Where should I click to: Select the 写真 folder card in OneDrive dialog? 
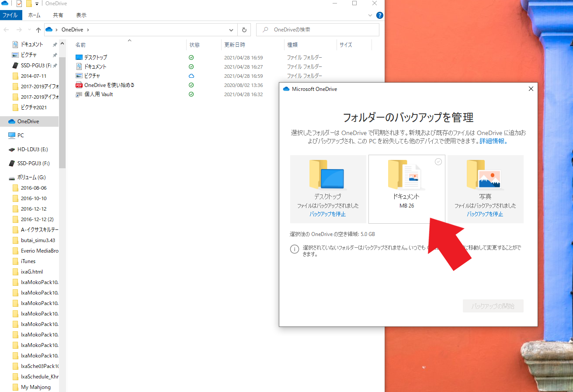click(x=485, y=189)
